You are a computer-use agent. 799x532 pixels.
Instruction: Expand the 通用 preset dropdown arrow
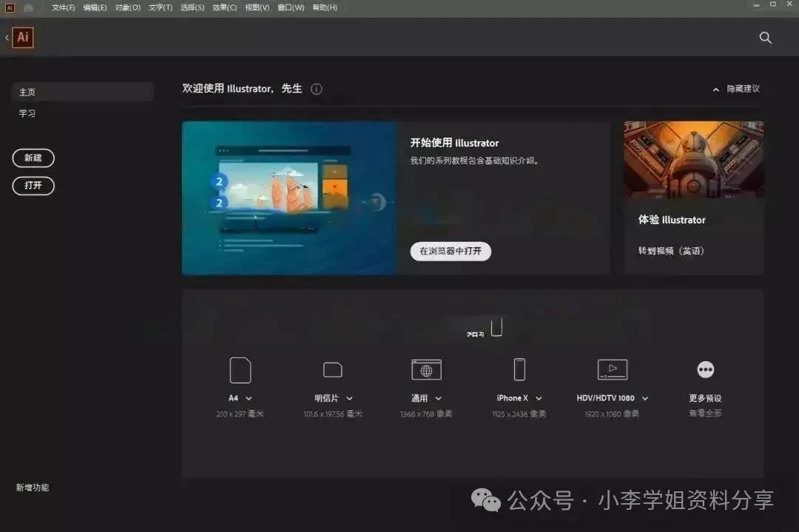[438, 399]
